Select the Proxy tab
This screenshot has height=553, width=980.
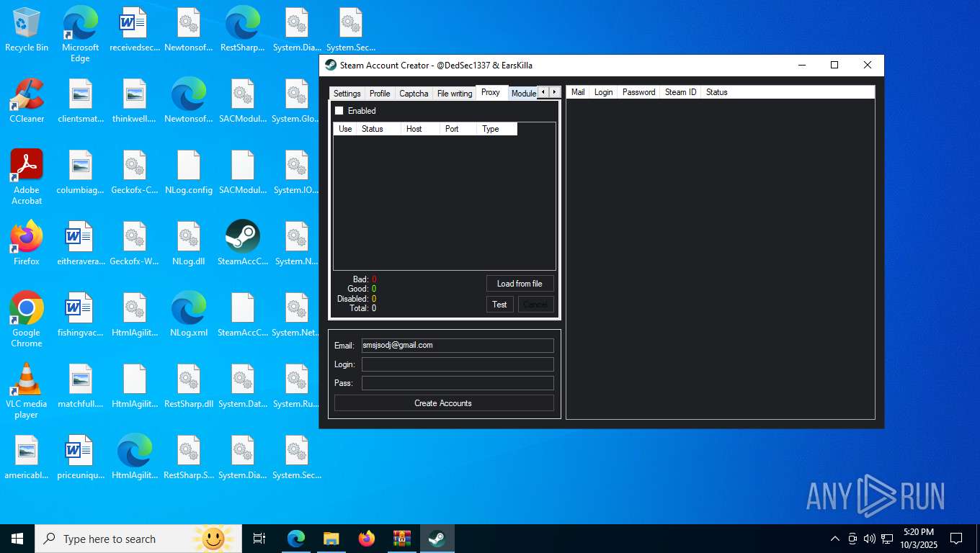pos(491,92)
